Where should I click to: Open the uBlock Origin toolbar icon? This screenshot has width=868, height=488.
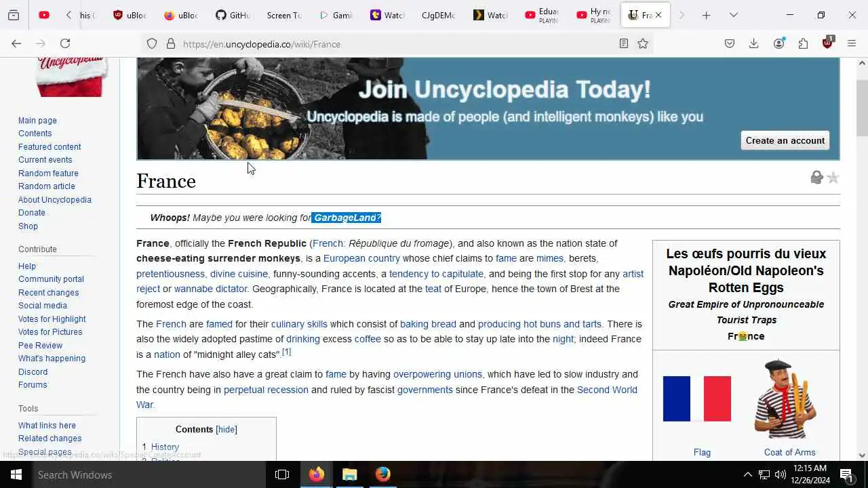(x=828, y=43)
